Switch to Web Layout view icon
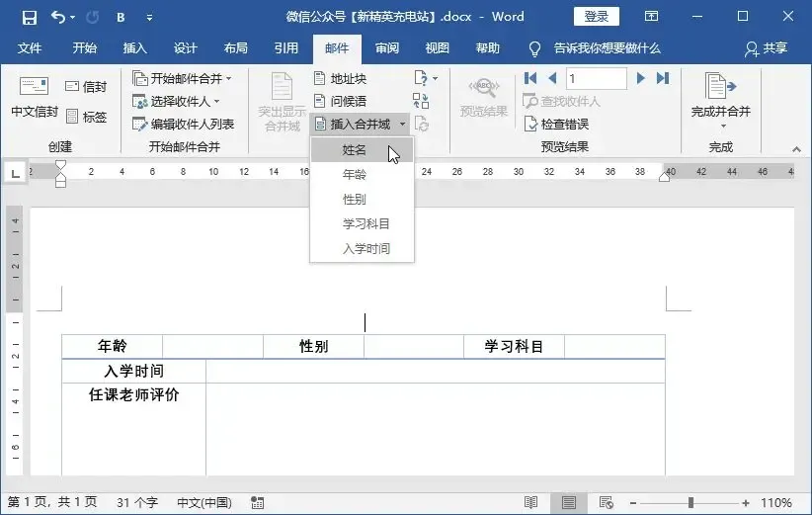This screenshot has width=812, height=515. (x=606, y=502)
